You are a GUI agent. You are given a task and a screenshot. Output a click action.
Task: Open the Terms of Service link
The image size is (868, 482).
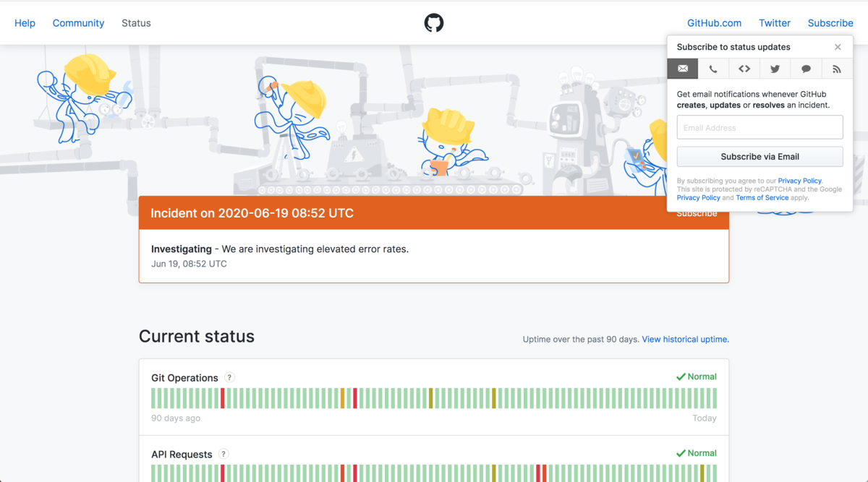point(762,197)
